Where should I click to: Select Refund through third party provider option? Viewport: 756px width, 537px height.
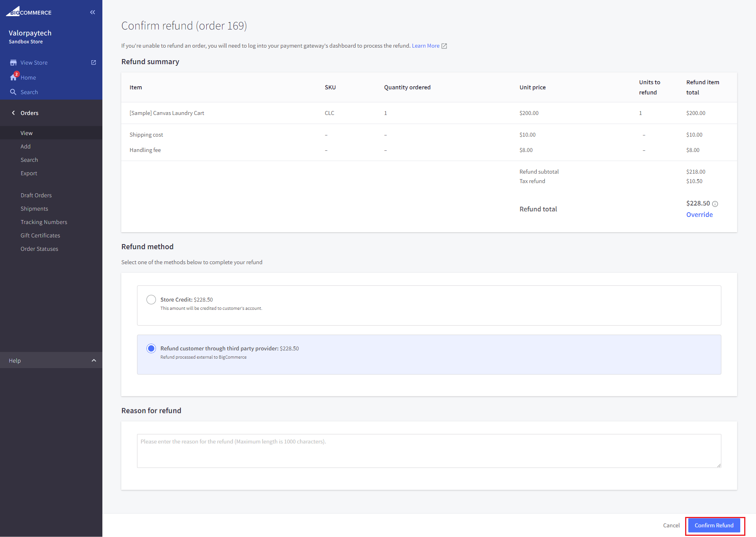click(x=151, y=348)
